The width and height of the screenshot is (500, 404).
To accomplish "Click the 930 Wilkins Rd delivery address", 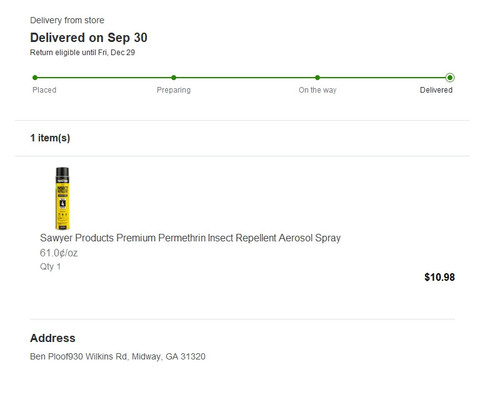I will click(x=118, y=356).
